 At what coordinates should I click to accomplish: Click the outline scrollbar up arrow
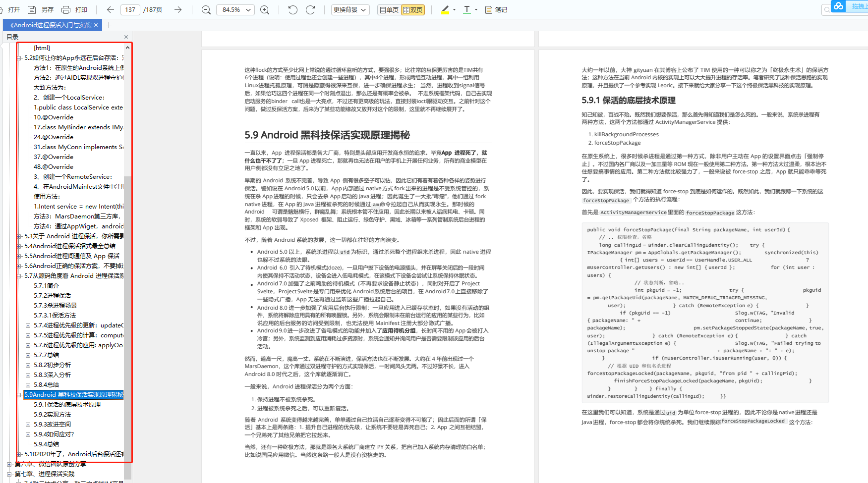127,48
